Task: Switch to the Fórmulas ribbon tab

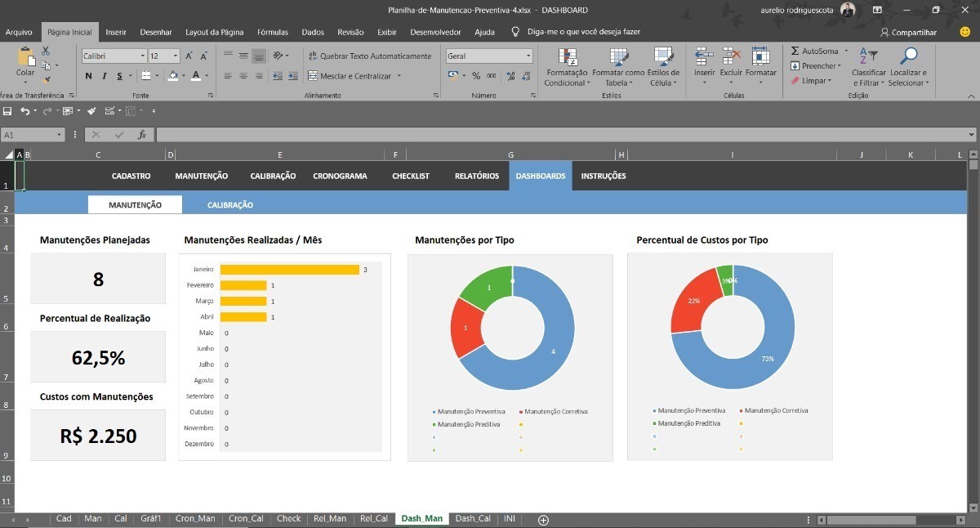Action: click(x=272, y=33)
